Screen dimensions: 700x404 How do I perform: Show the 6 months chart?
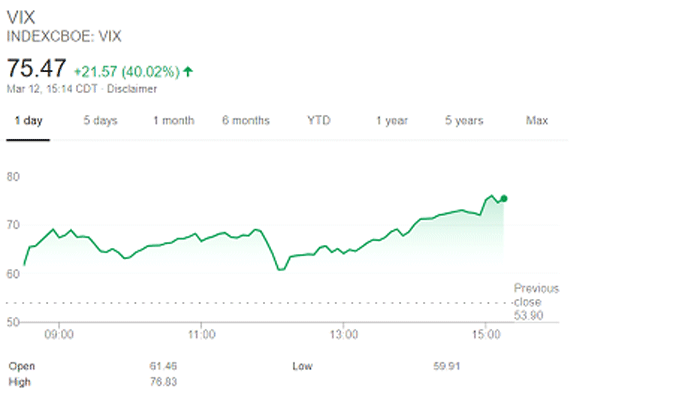246,121
